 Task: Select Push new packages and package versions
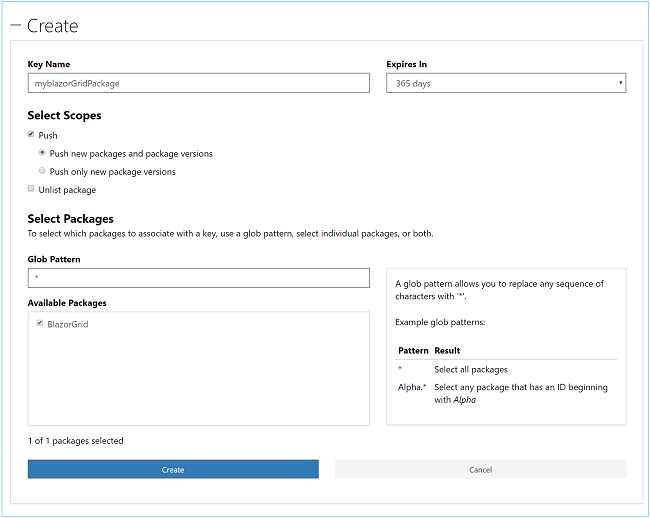coord(42,153)
